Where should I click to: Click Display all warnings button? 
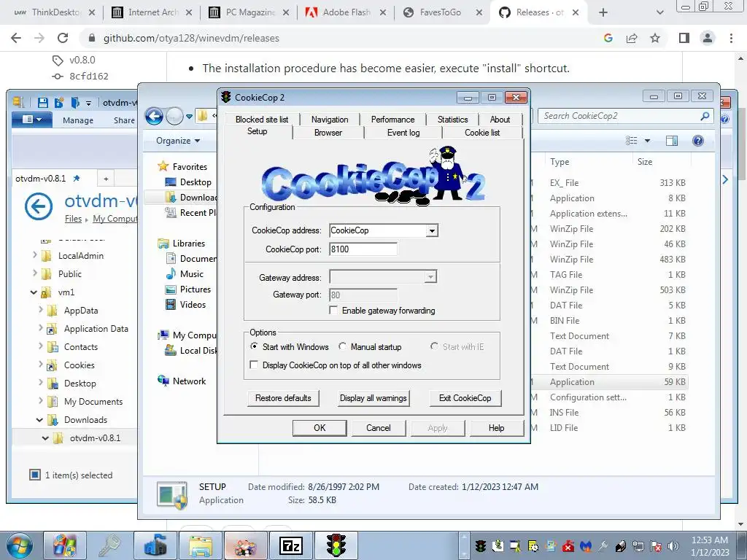373,398
